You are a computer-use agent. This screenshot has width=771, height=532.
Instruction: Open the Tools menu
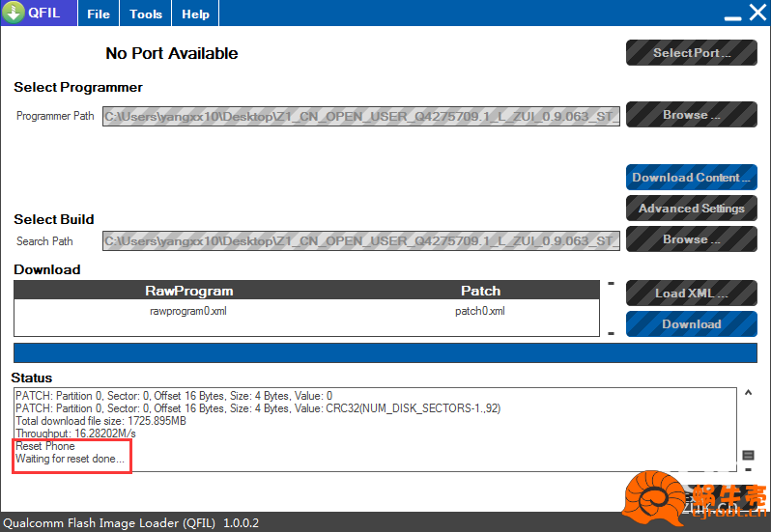coord(146,14)
